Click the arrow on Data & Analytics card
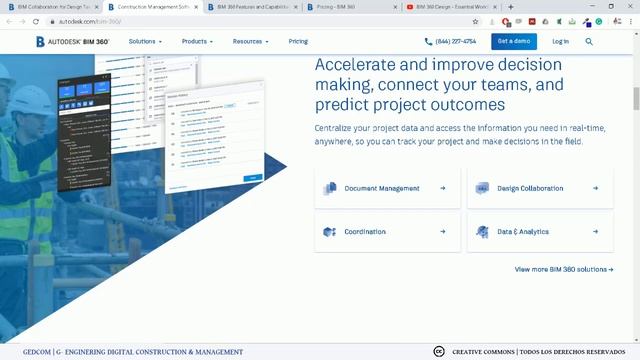640x360 pixels. [x=596, y=231]
